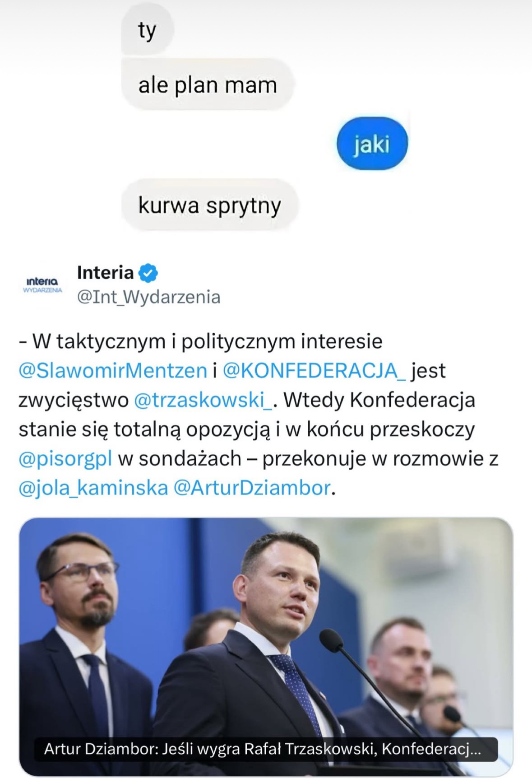The height and width of the screenshot is (779, 532).
Task: Click the phrase 'totalną opozycją' in the tweet
Action: pyautogui.click(x=191, y=429)
